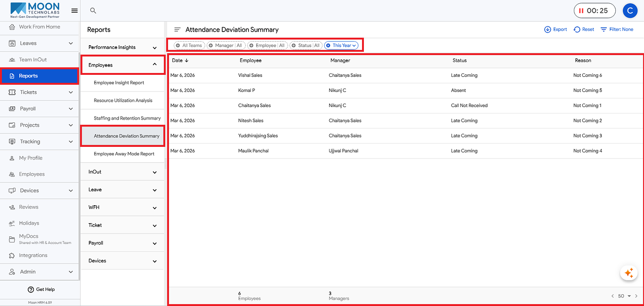
Task: Click the Export download icon
Action: click(547, 29)
